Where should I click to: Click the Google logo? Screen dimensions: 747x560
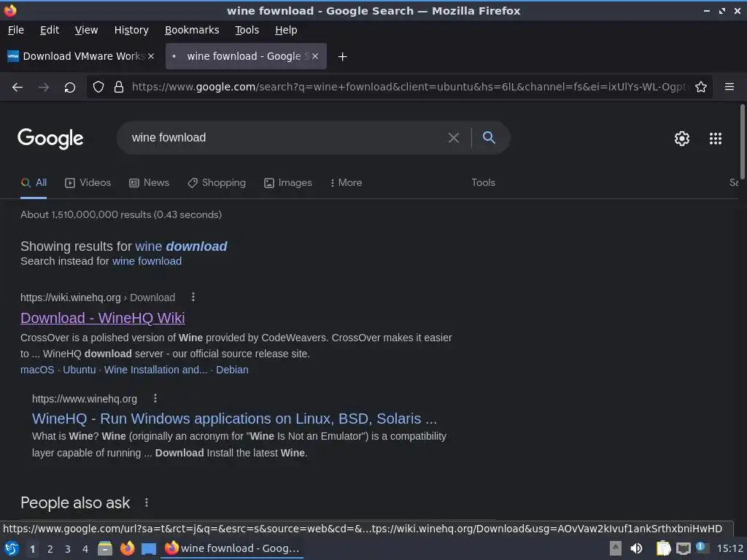click(50, 139)
